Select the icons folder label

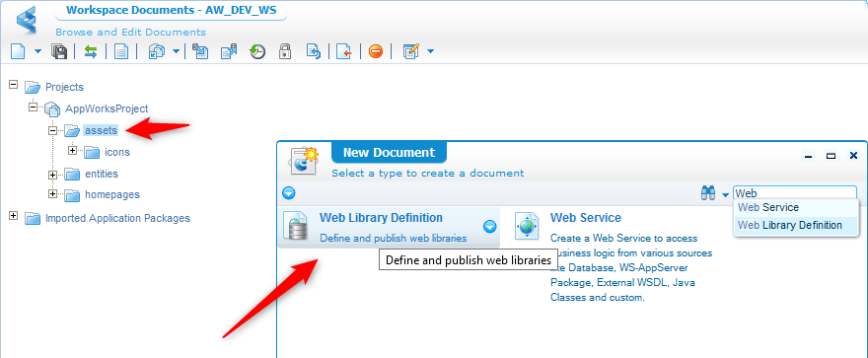[x=117, y=152]
